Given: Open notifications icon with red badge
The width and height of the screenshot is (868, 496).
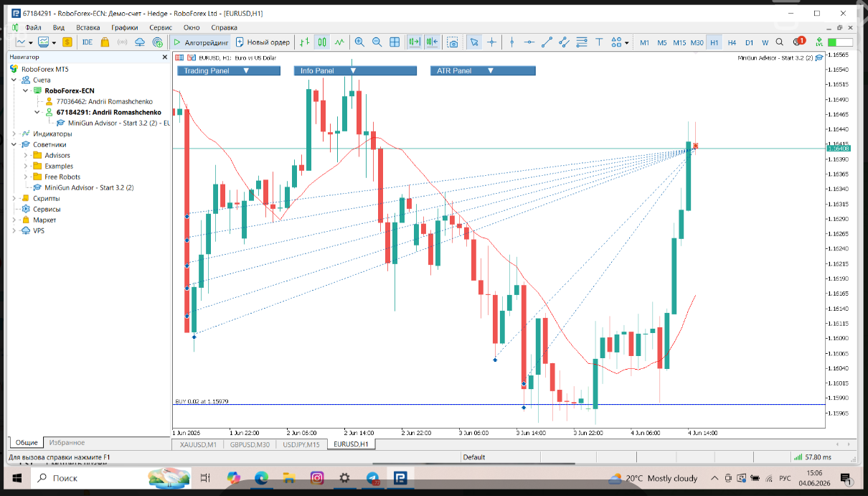Looking at the screenshot, I should [x=798, y=42].
